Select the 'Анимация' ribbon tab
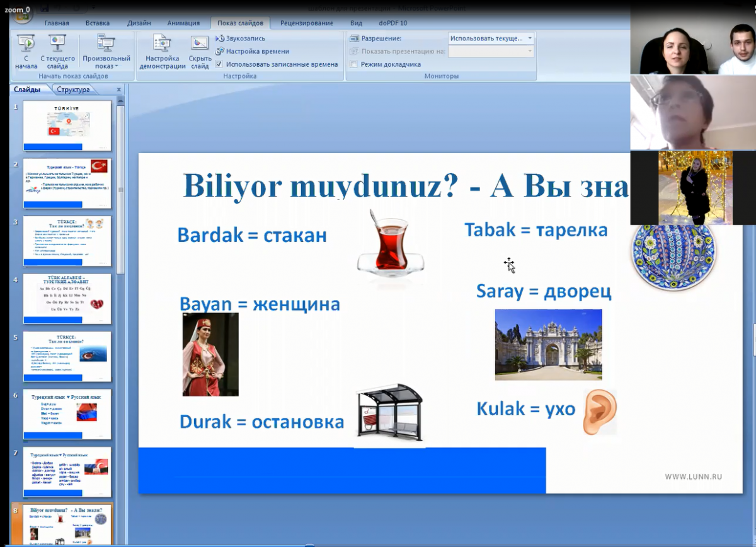Screen dimensions: 756x547 click(183, 23)
